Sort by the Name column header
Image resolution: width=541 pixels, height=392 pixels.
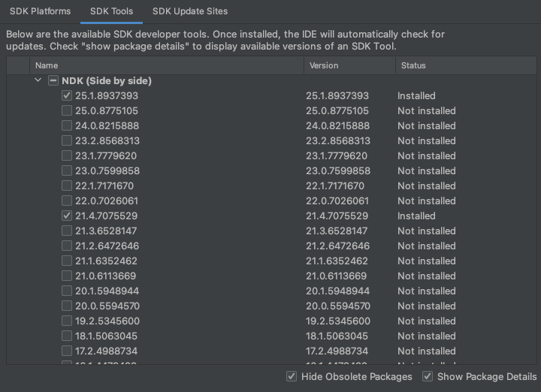(47, 65)
